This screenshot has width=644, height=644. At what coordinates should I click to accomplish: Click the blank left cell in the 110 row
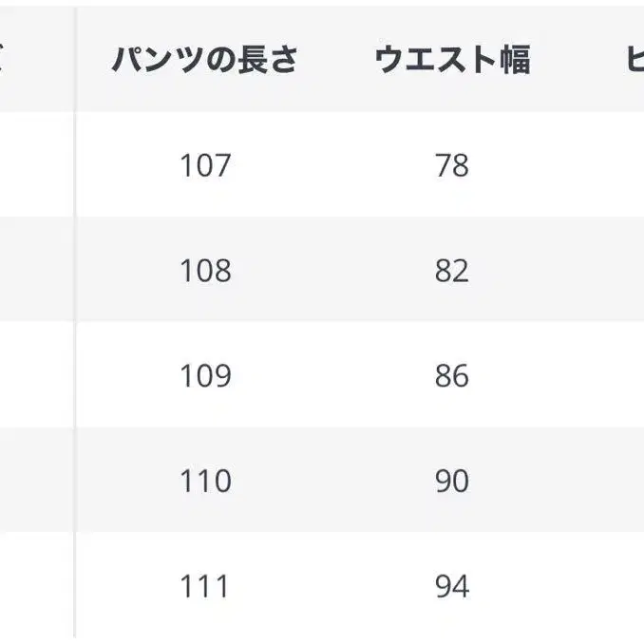coord(36,482)
